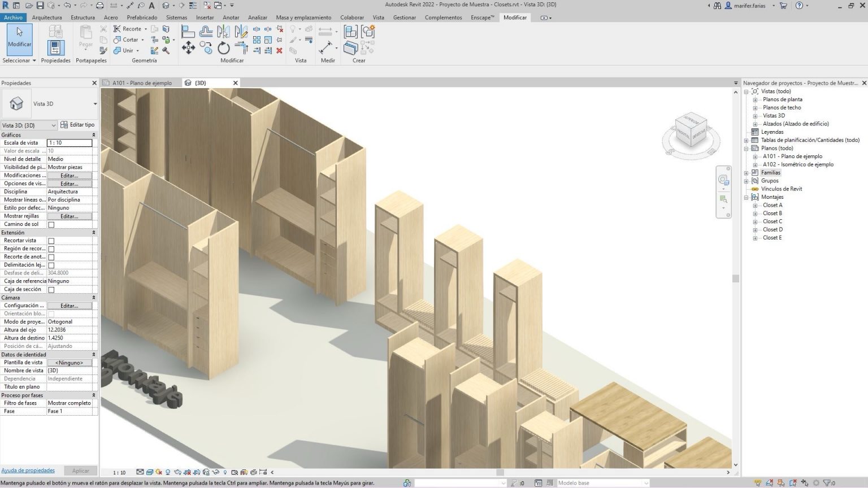Activate the Rotar tool
Image resolution: width=868 pixels, height=488 pixels.
223,49
